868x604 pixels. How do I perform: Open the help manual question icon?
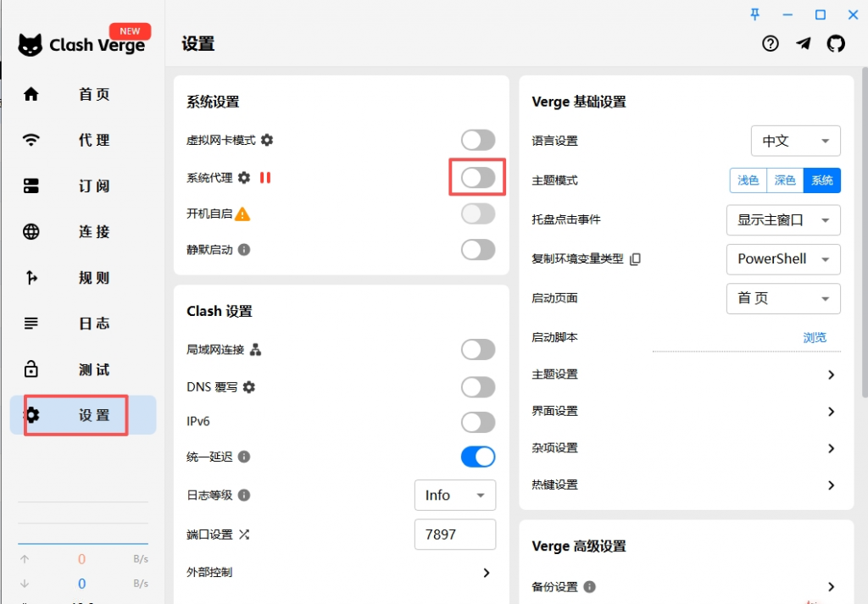tap(770, 44)
